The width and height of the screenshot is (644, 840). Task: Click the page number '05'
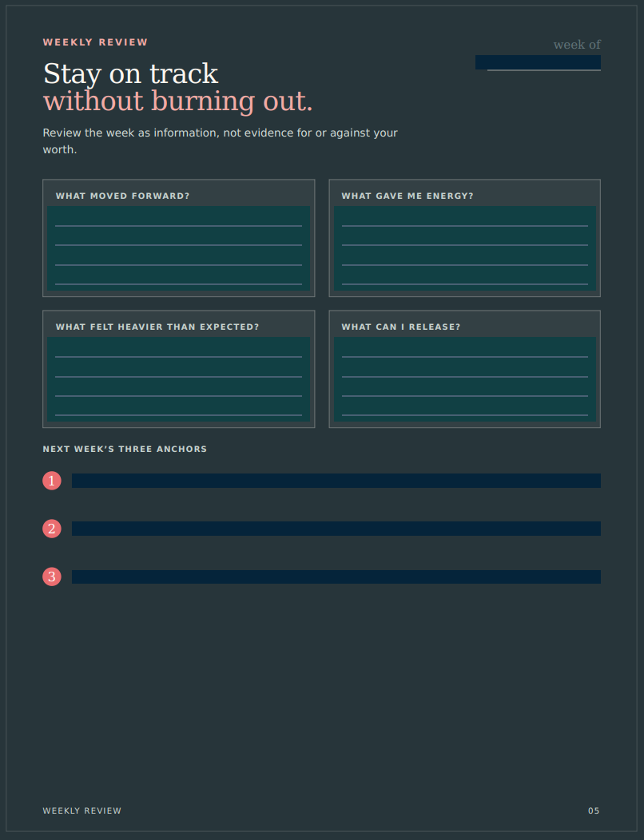(594, 810)
